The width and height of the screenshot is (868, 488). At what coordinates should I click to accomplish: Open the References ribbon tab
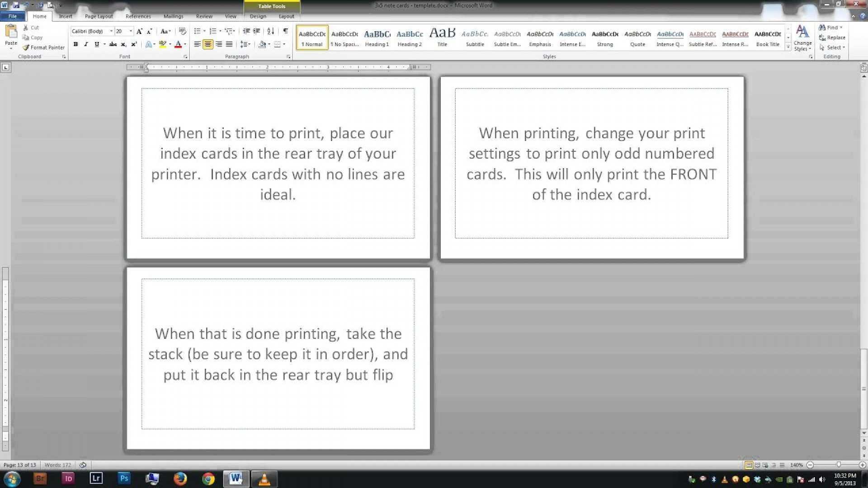point(138,16)
